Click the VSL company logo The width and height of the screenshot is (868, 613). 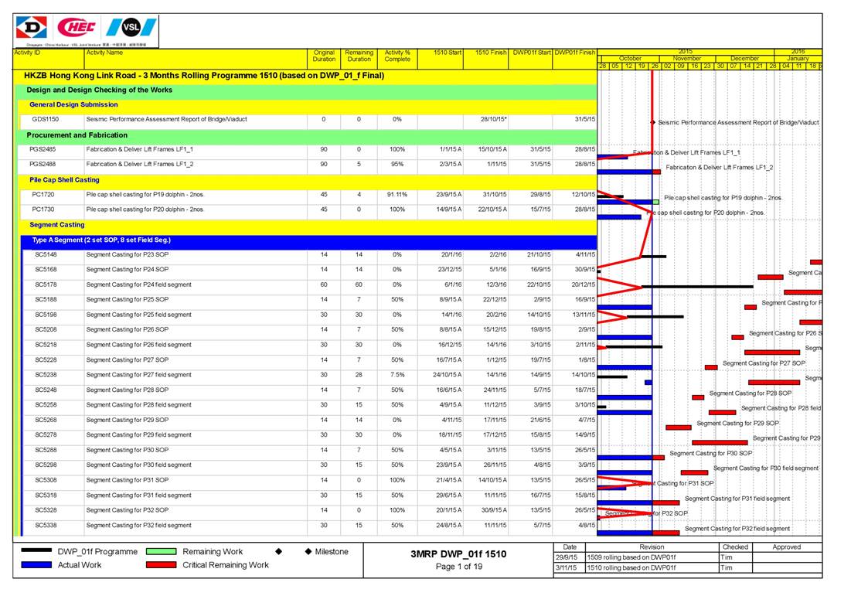131,27
